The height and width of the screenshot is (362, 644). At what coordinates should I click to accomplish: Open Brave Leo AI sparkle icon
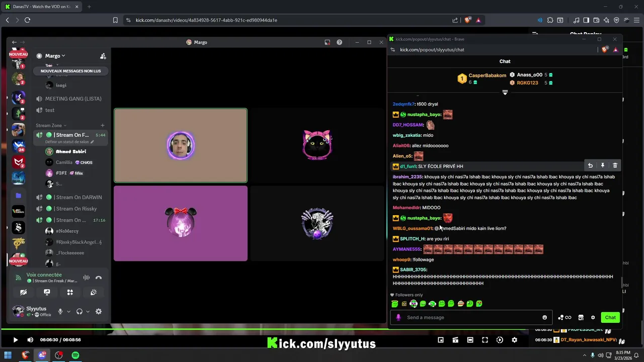[x=606, y=20]
